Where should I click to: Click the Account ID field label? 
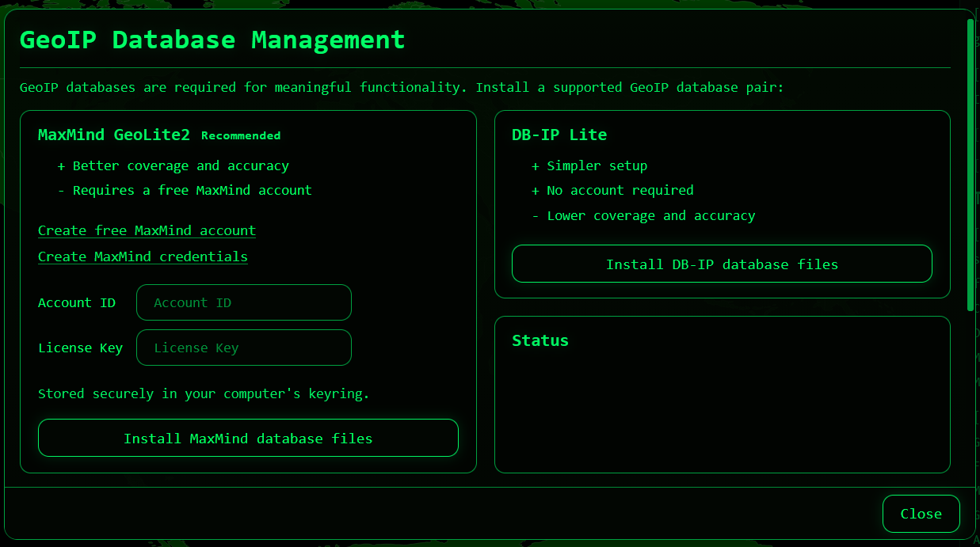(77, 302)
